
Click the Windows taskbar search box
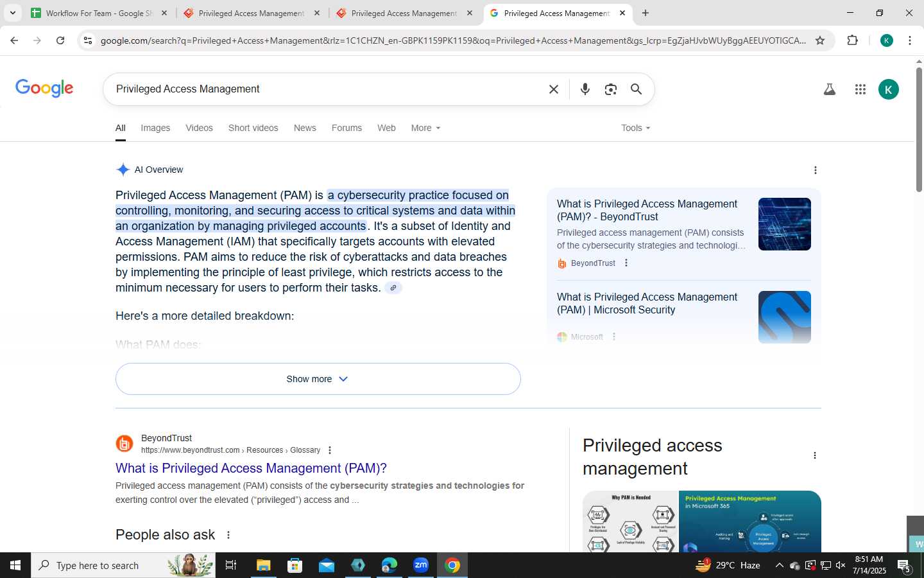pyautogui.click(x=123, y=565)
